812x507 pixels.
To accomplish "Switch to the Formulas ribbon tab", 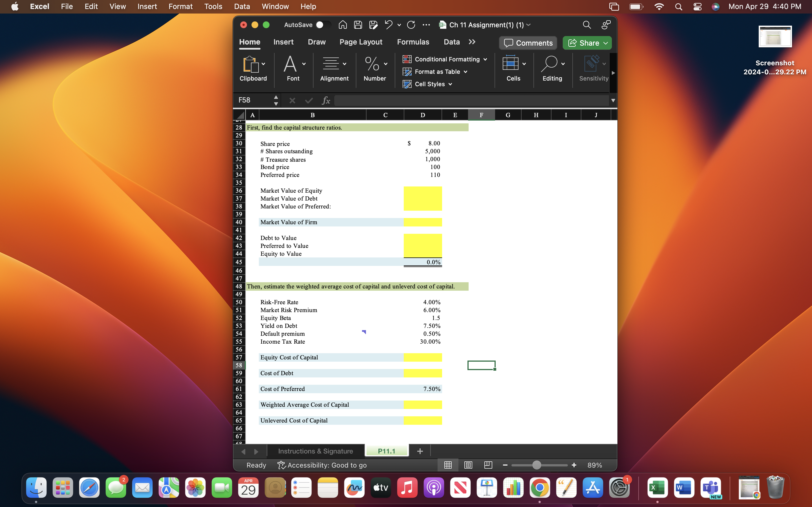I will tap(413, 42).
